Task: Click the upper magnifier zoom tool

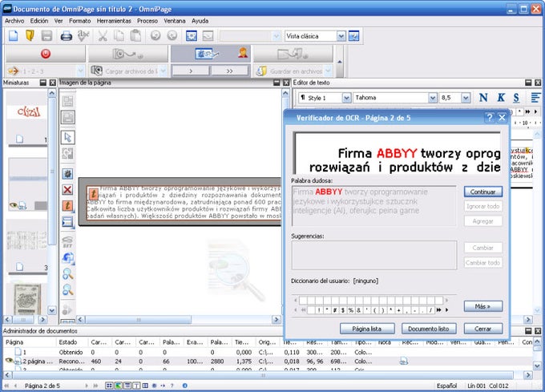Action: pyautogui.click(x=67, y=274)
